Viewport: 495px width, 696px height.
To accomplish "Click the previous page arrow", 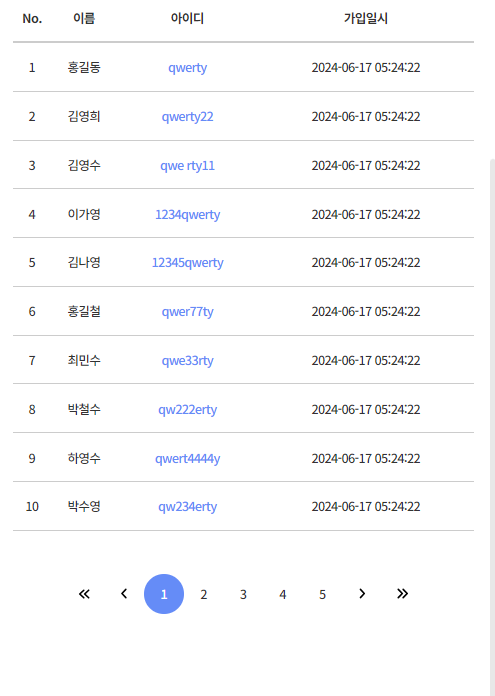I will (x=124, y=594).
